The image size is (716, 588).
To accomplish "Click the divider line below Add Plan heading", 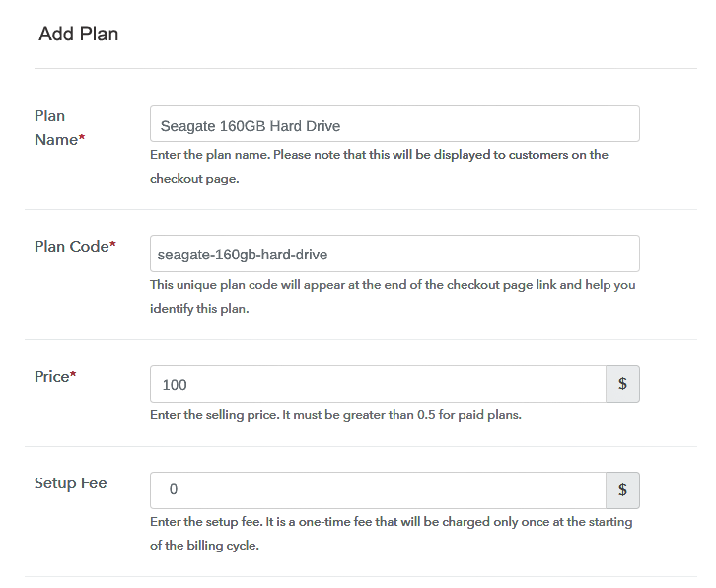I will coord(365,68).
